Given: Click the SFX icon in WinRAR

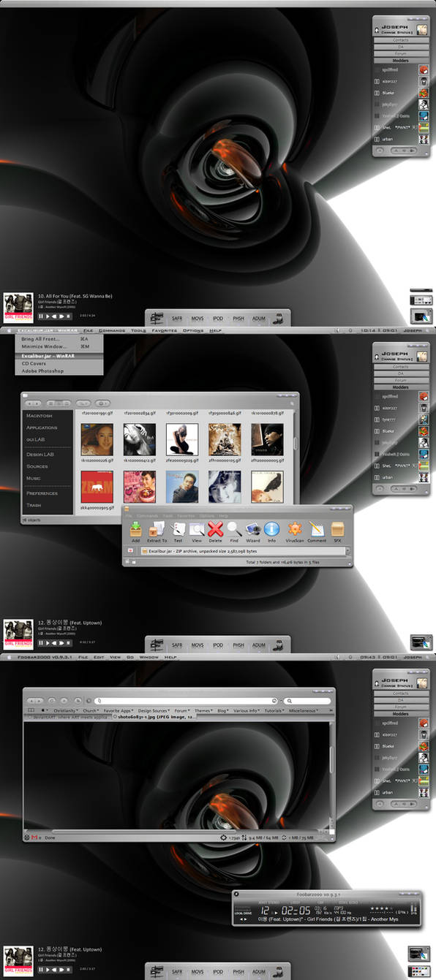Looking at the screenshot, I should point(337,530).
